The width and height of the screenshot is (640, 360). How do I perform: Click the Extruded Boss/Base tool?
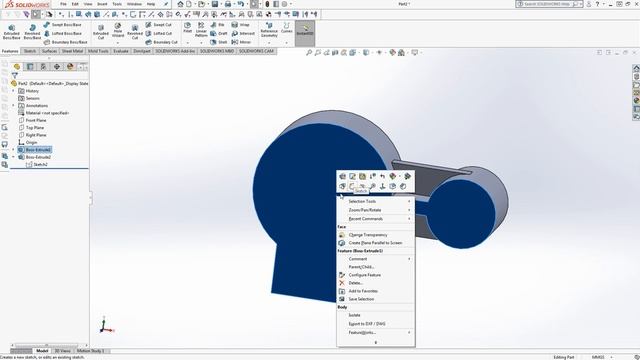click(11, 32)
